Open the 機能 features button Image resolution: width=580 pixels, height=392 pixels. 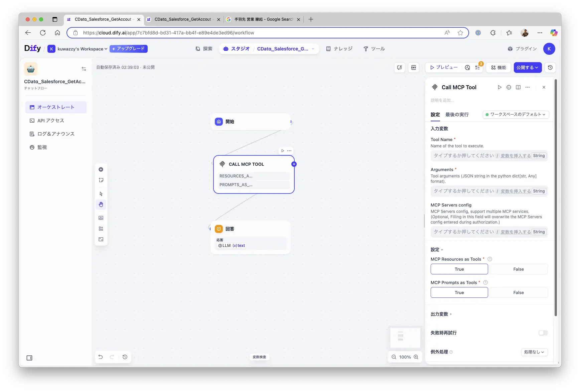(x=498, y=68)
